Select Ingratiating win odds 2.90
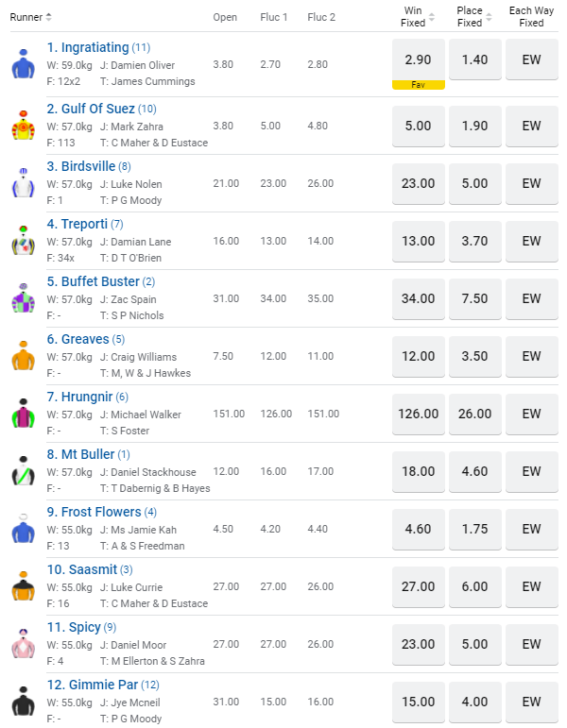The width and height of the screenshot is (567, 728). coord(418,59)
